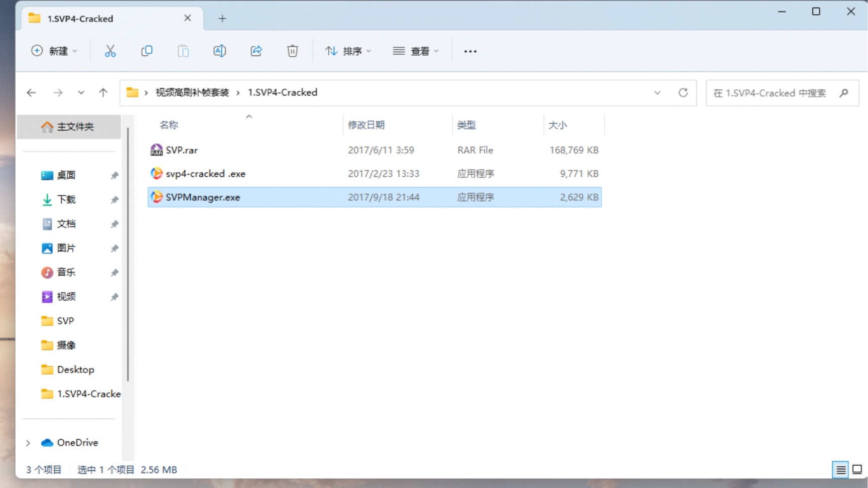This screenshot has width=868, height=488.
Task: Open the 排序 sort dropdown
Action: [x=348, y=51]
